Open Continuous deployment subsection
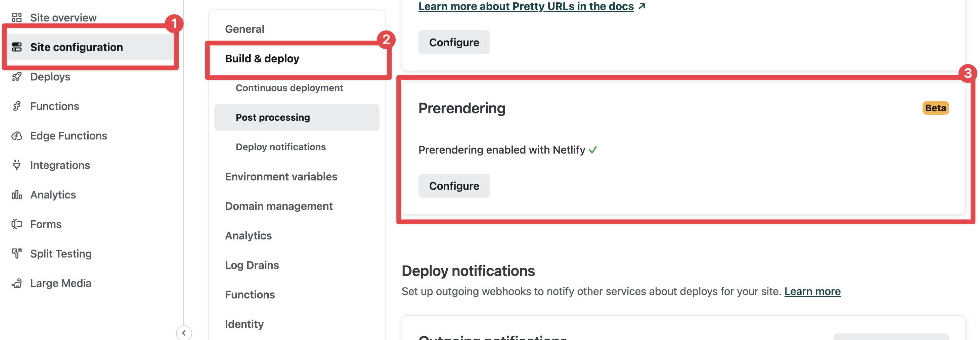Viewport: 980px width, 340px height. [289, 88]
